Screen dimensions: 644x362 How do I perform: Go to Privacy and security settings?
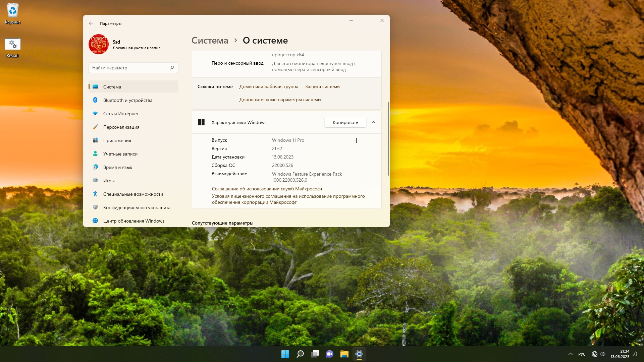point(137,207)
